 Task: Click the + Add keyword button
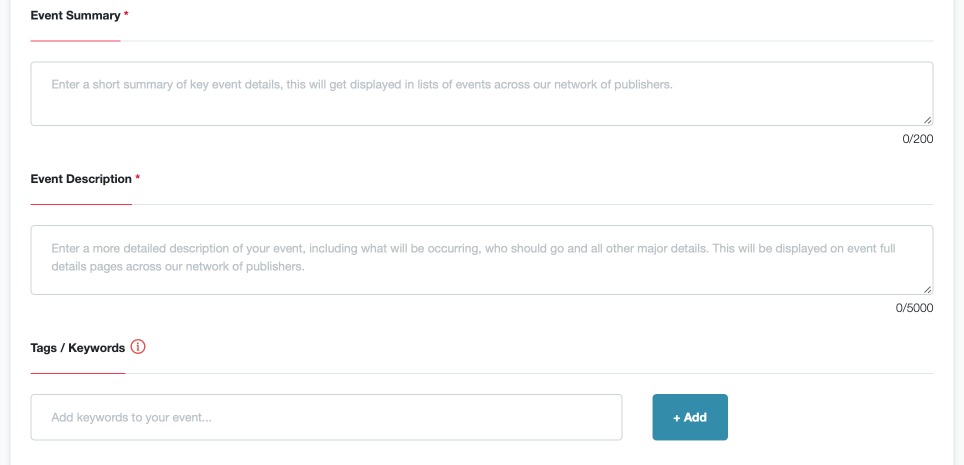(x=690, y=417)
